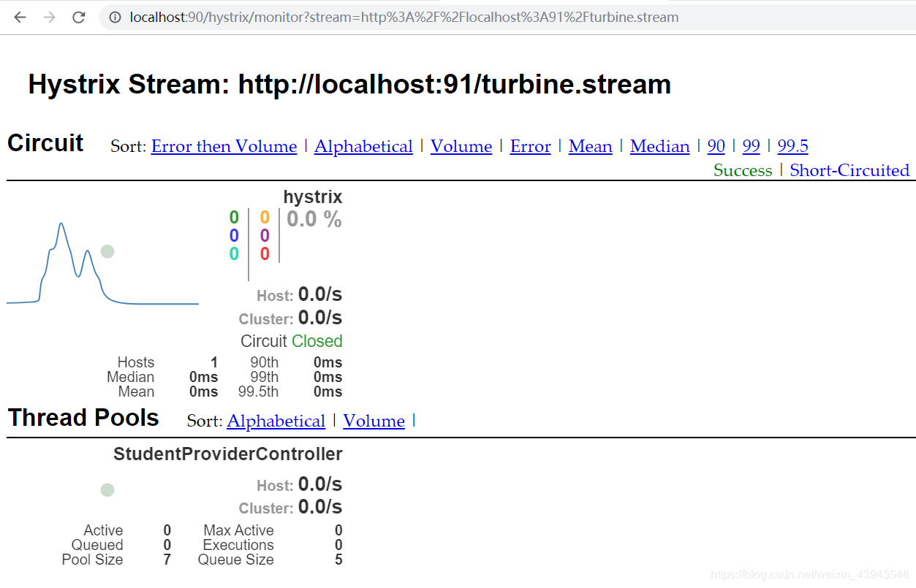Click the site information icon in the address bar
The height and width of the screenshot is (588, 916).
coord(115,18)
